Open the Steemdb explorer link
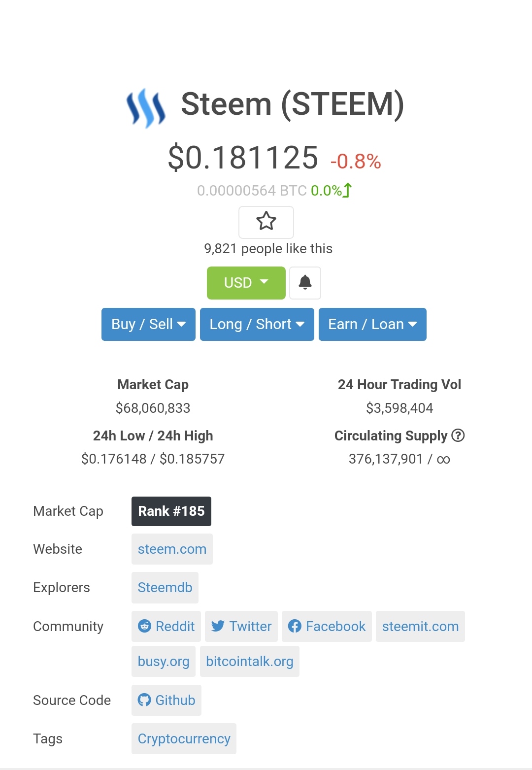Image resolution: width=532 pixels, height=770 pixels. click(x=165, y=588)
